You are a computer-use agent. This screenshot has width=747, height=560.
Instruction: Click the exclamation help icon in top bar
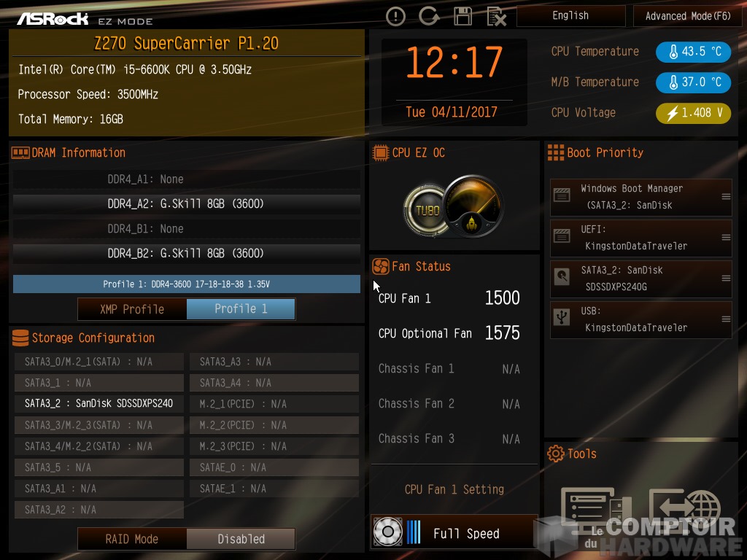click(x=395, y=17)
